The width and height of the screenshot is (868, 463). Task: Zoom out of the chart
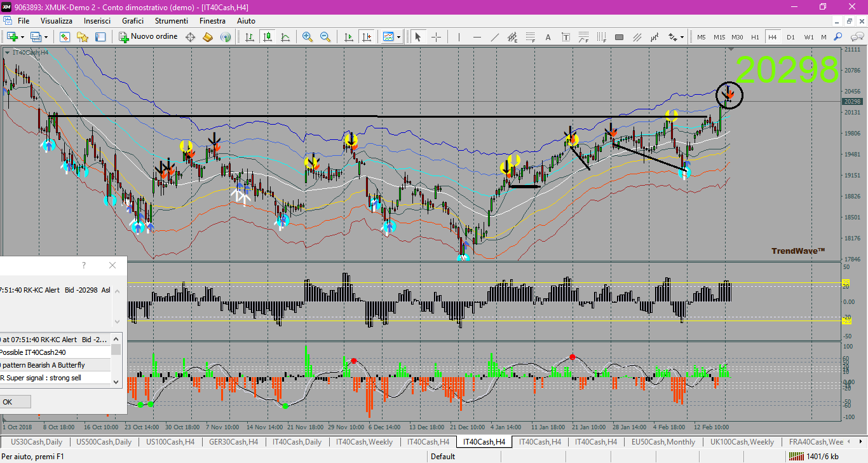click(x=325, y=37)
